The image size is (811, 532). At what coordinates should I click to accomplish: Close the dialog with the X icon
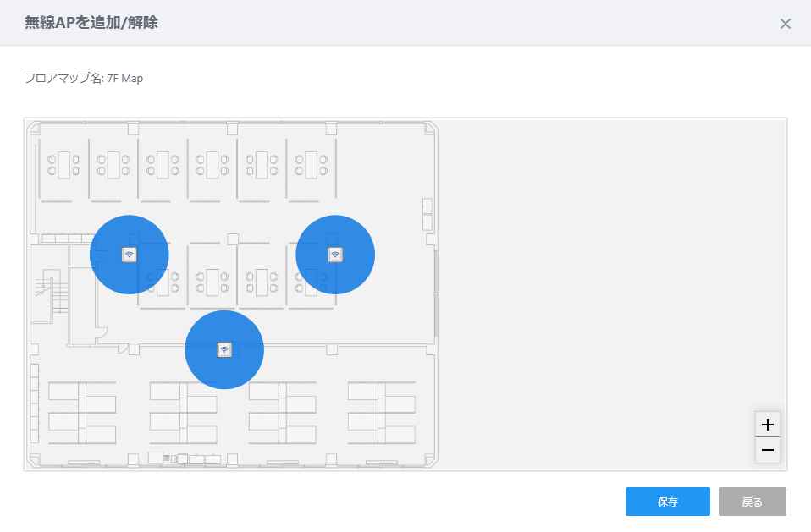785,24
